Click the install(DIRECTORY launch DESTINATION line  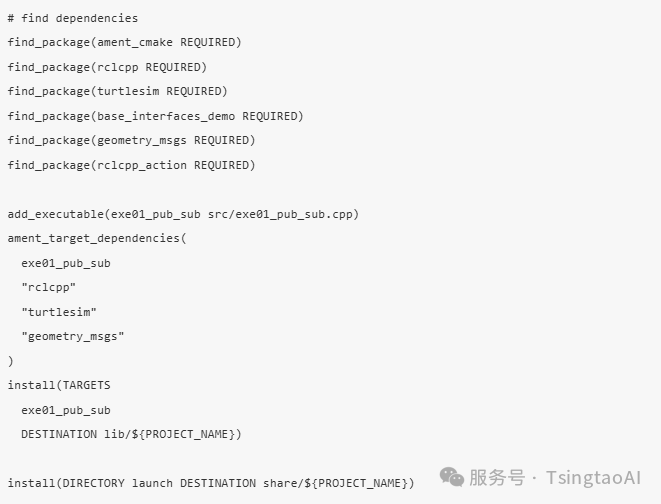211,483
